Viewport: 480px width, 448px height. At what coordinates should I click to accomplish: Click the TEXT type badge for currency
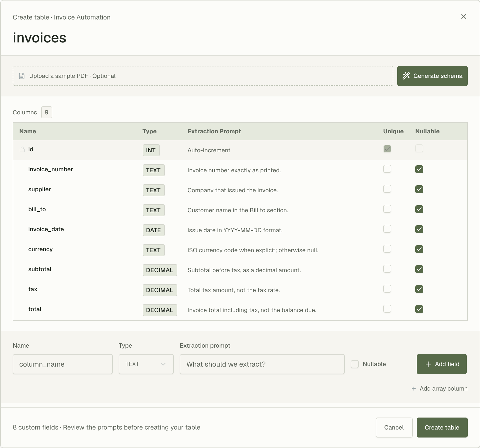tap(153, 250)
